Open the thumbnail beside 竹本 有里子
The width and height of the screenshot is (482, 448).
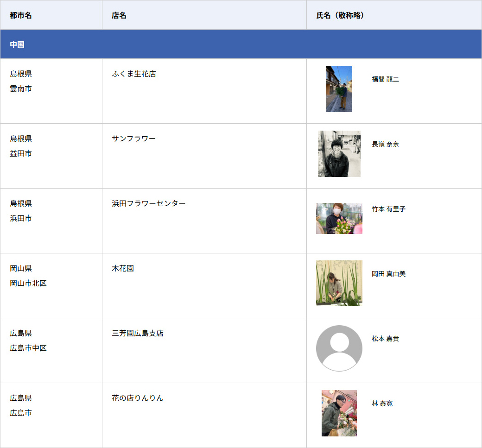(x=339, y=218)
